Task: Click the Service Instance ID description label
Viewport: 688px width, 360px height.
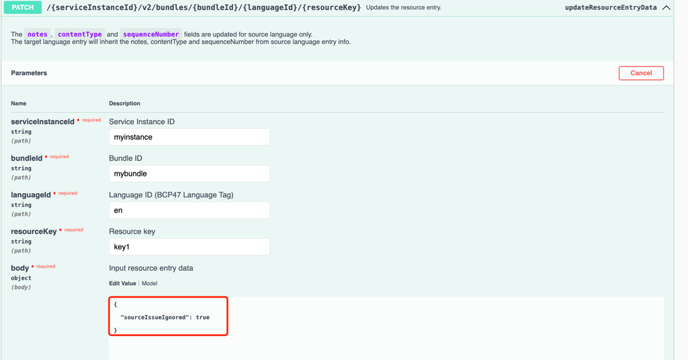Action: coord(142,122)
